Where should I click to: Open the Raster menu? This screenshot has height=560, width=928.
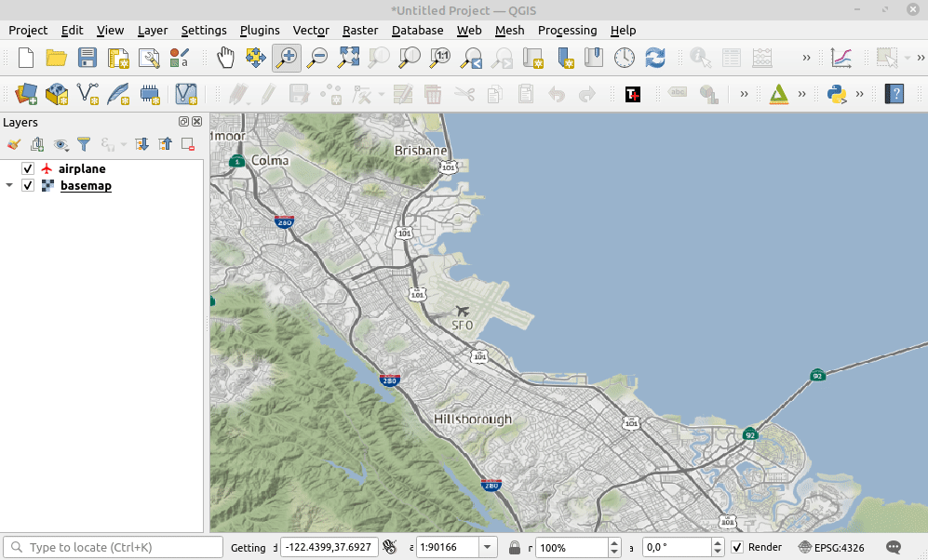360,30
